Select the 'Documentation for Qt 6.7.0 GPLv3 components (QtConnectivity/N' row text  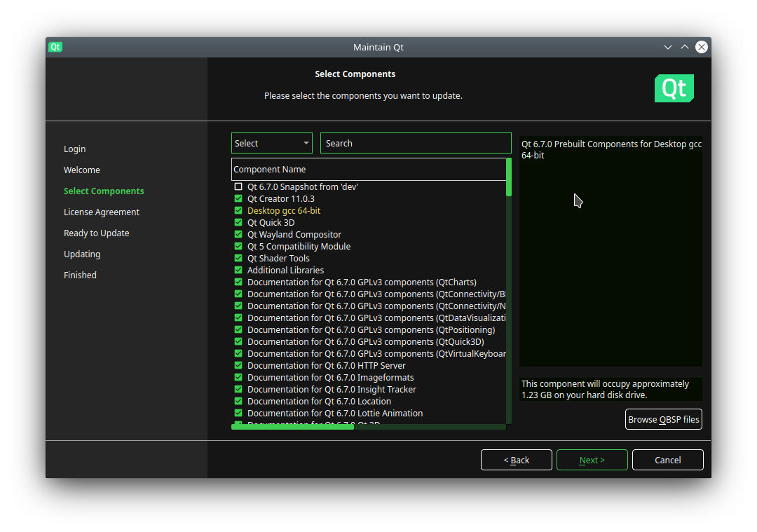(x=376, y=306)
